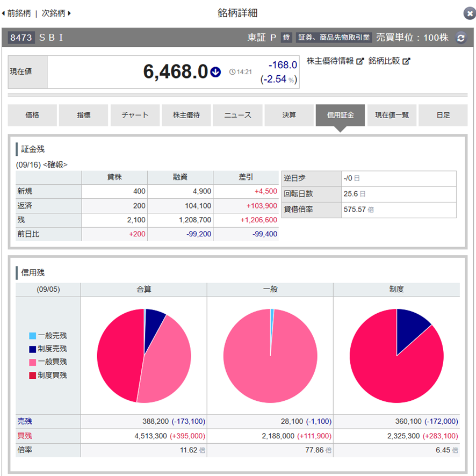Image resolution: width=476 pixels, height=476 pixels.
Task: Select the 株主優待 tab
Action: (x=186, y=115)
